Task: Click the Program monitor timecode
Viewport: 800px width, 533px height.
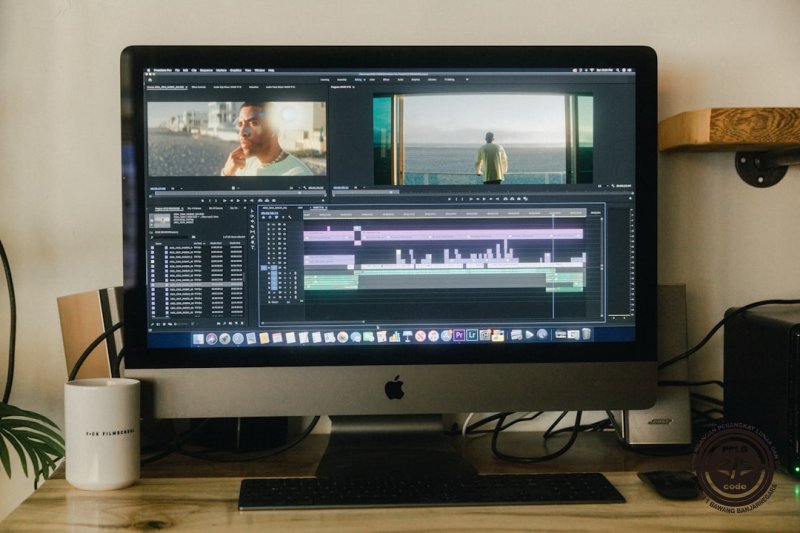Action: [x=341, y=187]
